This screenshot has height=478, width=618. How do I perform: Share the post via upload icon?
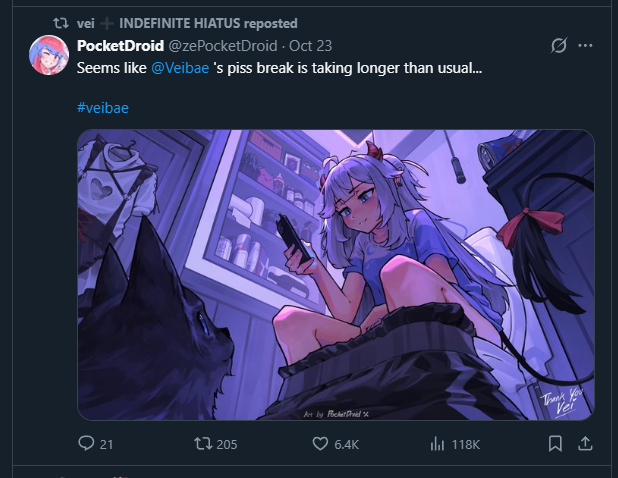[x=585, y=443]
